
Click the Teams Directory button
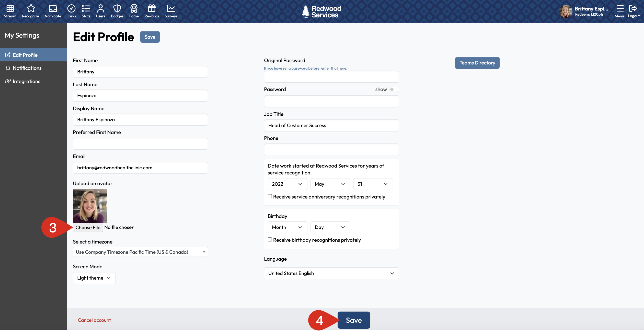477,63
